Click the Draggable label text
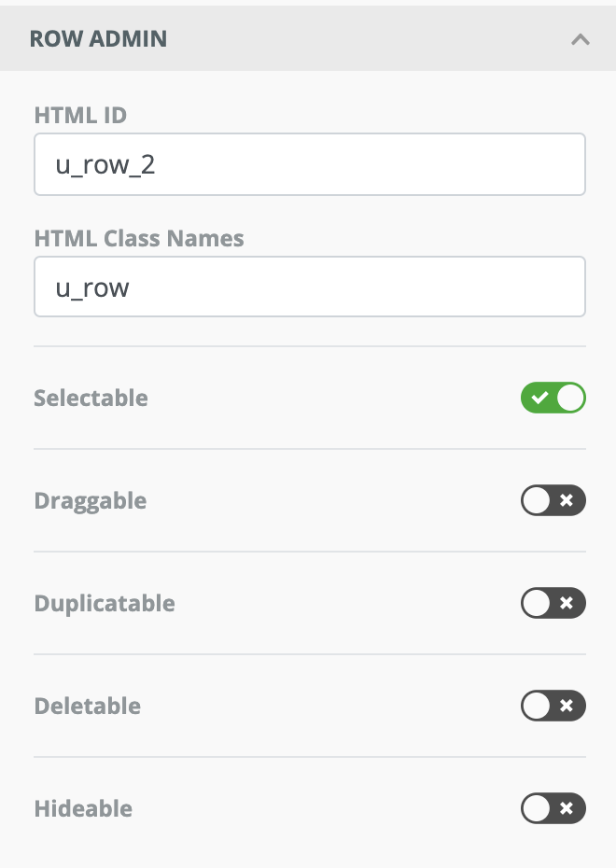 [90, 500]
